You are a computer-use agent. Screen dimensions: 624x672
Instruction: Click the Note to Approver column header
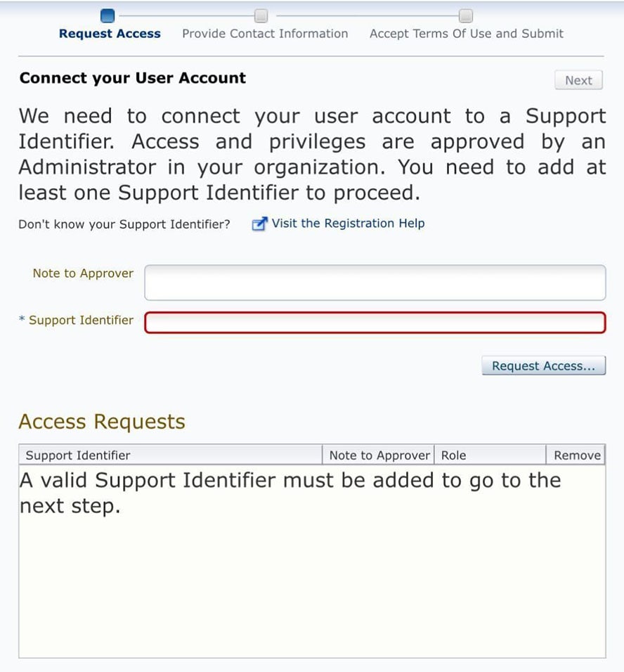tap(379, 455)
